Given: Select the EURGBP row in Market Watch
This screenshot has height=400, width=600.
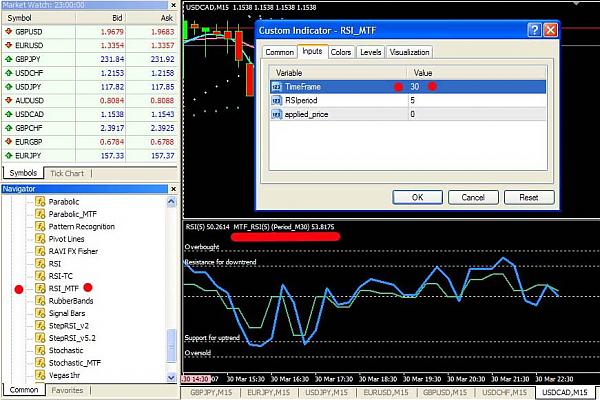Looking at the screenshot, I should point(90,142).
